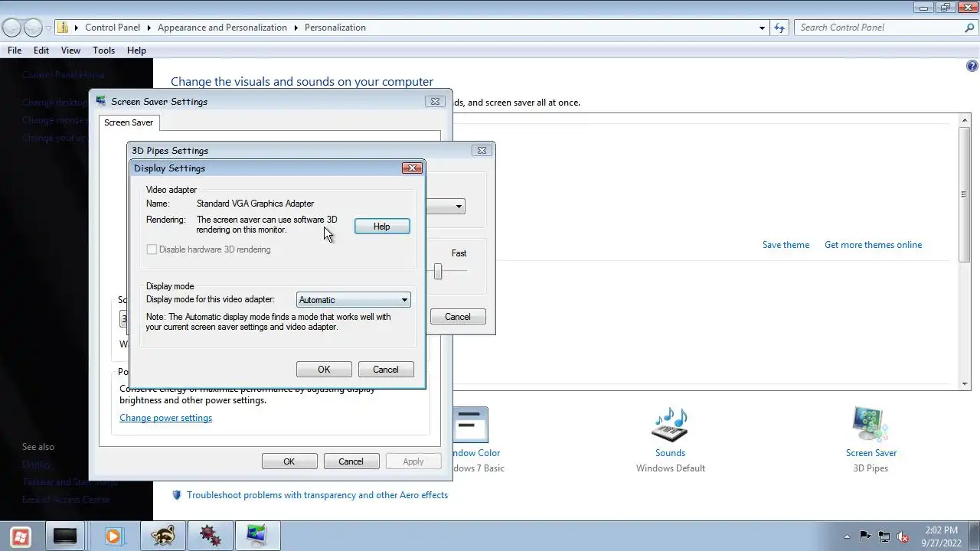Screen dimensions: 980x551
Task: Open Control Panel help question icon
Action: point(972,67)
